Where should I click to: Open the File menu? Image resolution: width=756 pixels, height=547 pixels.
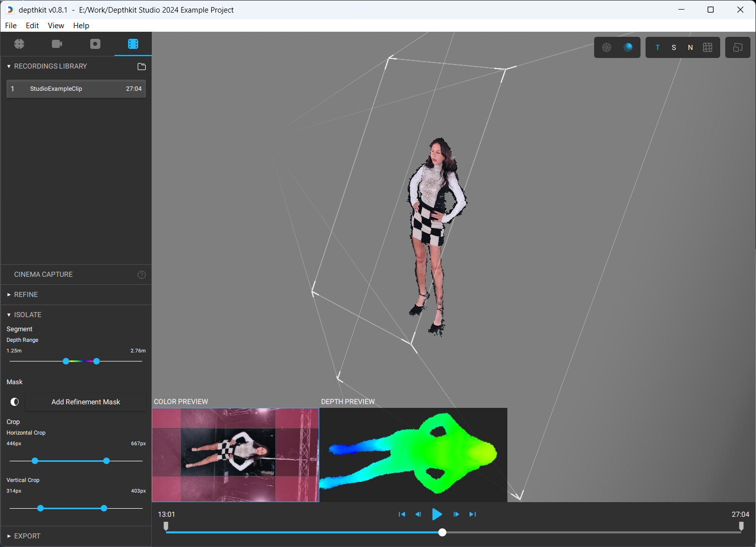point(11,26)
